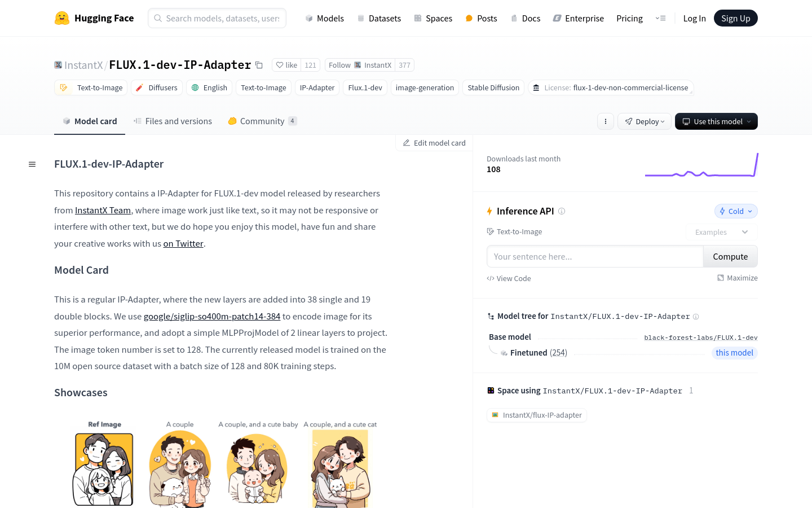Click the Stable Diffusion tag
The height and width of the screenshot is (508, 812).
click(x=493, y=87)
